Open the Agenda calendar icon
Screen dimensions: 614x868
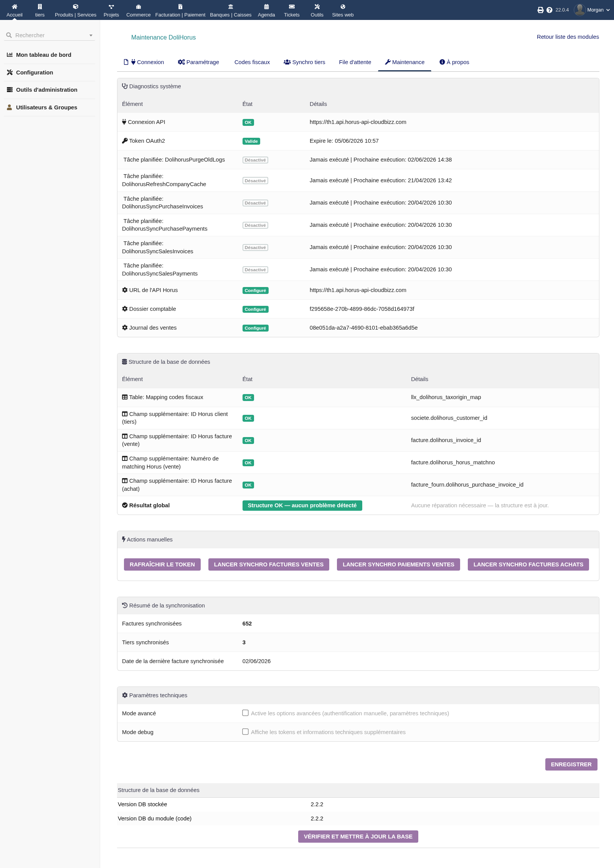pos(266,7)
